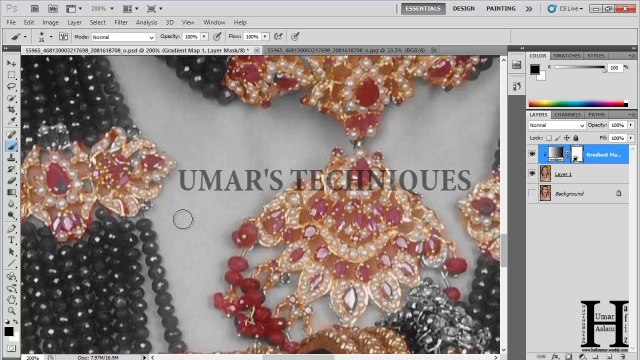Image resolution: width=640 pixels, height=360 pixels.
Task: Toggle lock transparent pixels
Action: point(549,138)
